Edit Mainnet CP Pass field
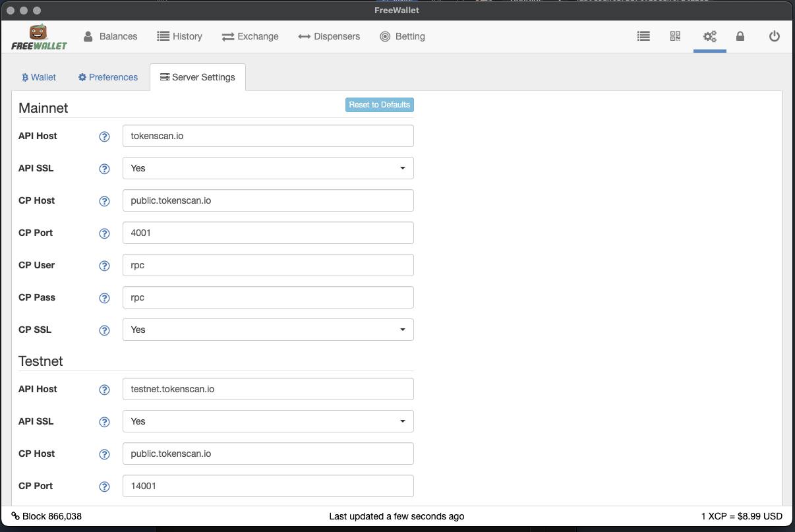Image resolution: width=795 pixels, height=532 pixels. pos(268,297)
